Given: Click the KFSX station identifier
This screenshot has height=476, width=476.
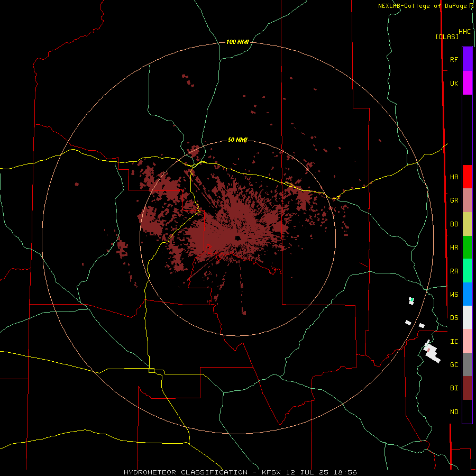Looking at the screenshot, I should click(272, 472).
